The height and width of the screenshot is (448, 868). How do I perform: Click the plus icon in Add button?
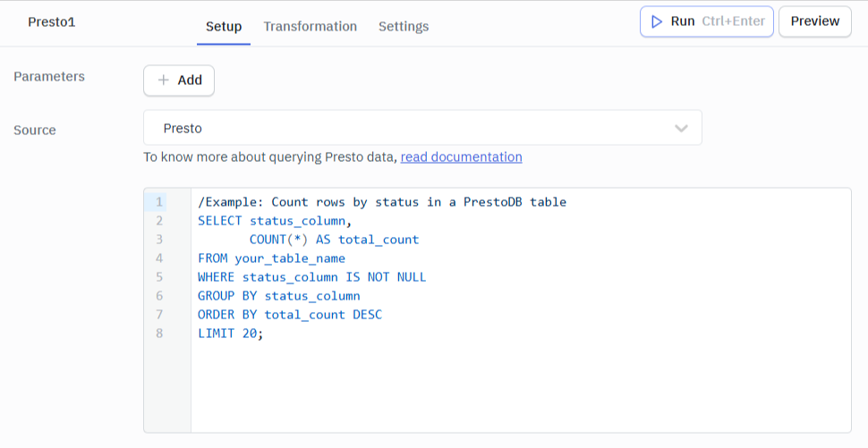[163, 80]
